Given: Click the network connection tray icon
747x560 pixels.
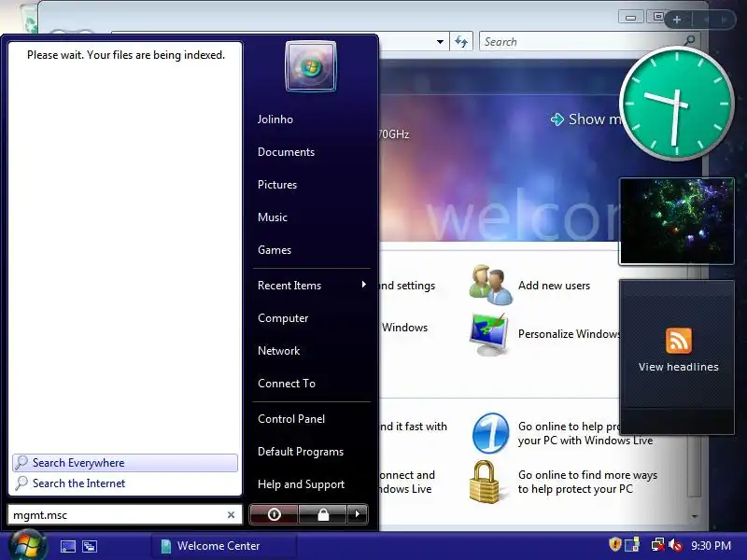Looking at the screenshot, I should pyautogui.click(x=658, y=545).
